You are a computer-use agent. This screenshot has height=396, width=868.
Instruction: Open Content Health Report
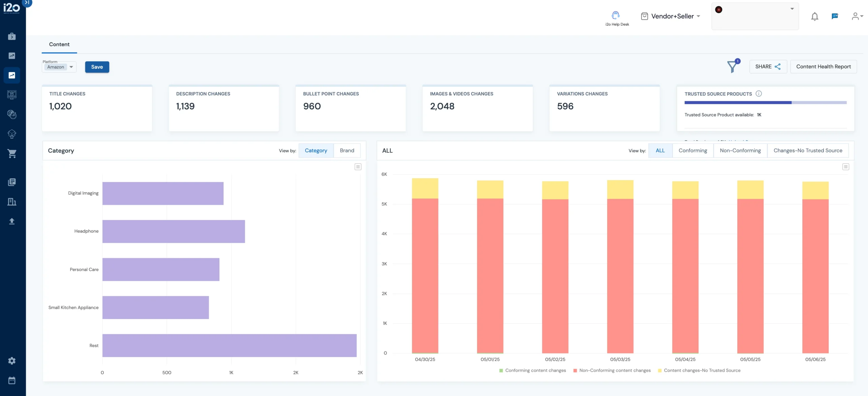point(823,67)
